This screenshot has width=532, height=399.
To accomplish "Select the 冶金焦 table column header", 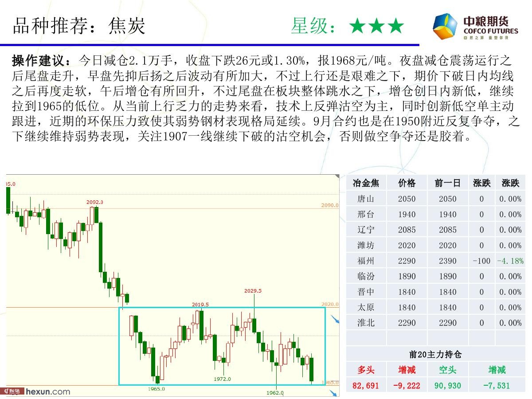I will (366, 184).
